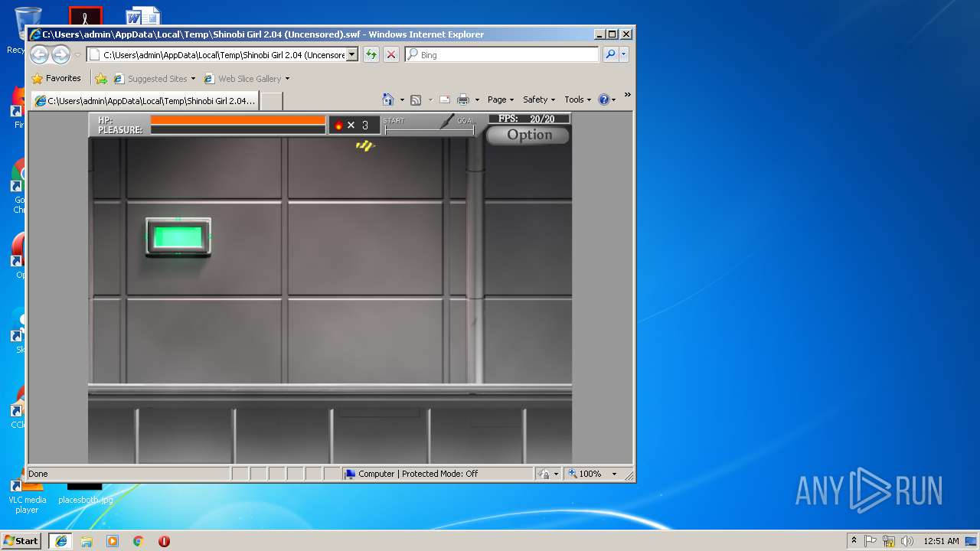The image size is (980, 551).
Task: Stop loading with the red X icon
Action: click(x=391, y=54)
